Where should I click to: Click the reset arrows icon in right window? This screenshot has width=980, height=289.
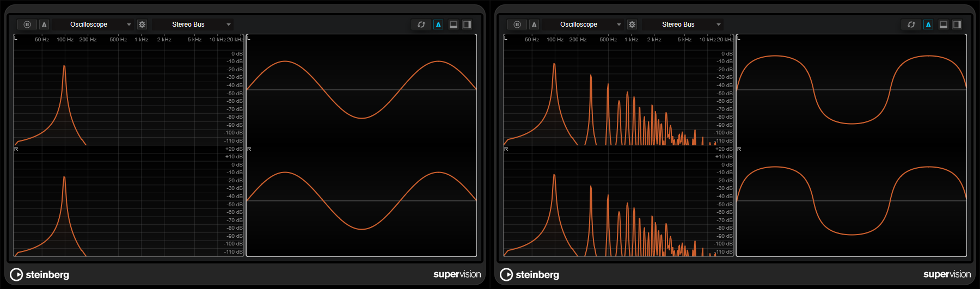pos(911,24)
